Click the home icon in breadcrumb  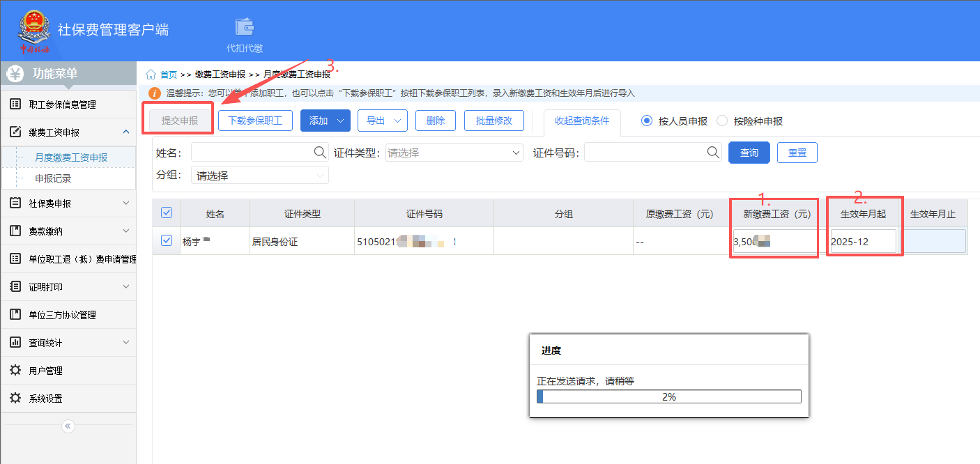[151, 75]
